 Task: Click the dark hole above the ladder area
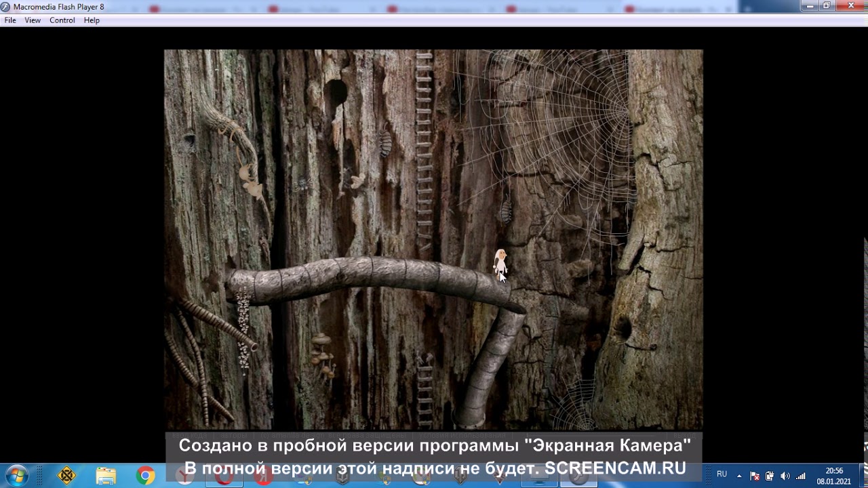coord(335,93)
